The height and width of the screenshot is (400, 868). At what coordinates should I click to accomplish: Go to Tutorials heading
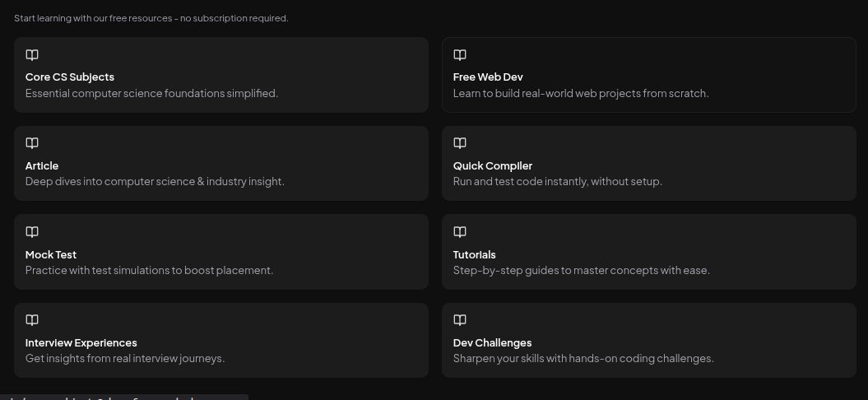tap(475, 254)
